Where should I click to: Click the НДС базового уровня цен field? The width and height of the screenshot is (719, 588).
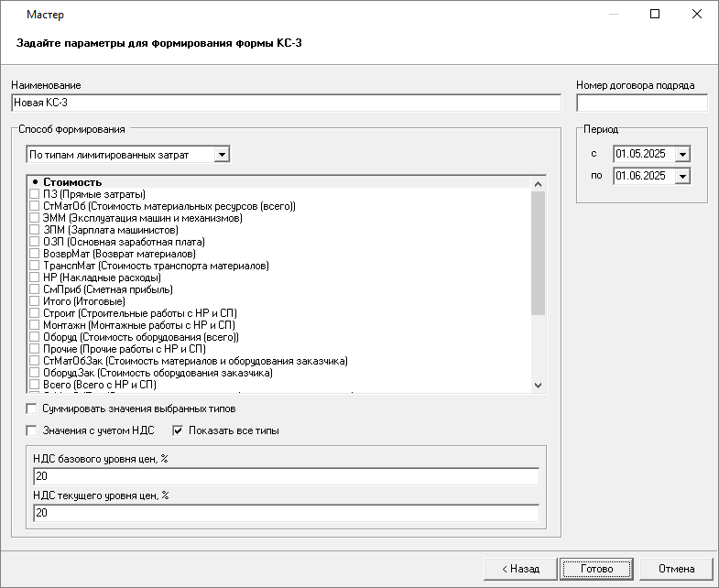[286, 476]
